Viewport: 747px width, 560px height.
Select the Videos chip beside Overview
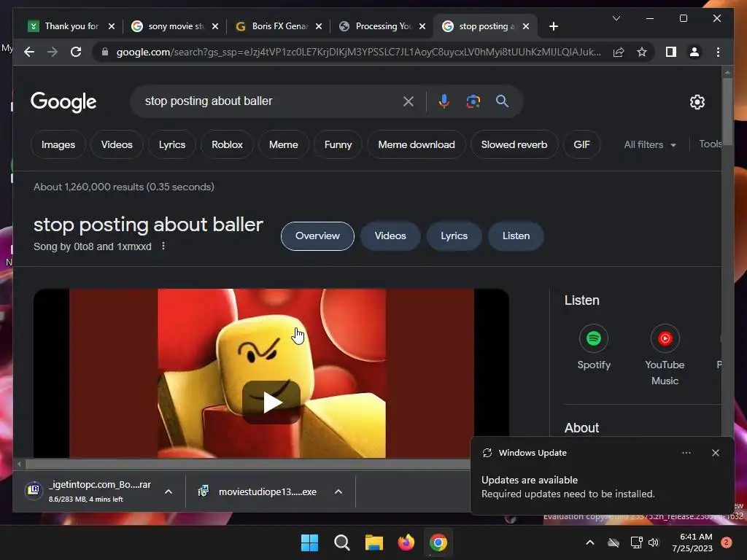pyautogui.click(x=390, y=236)
